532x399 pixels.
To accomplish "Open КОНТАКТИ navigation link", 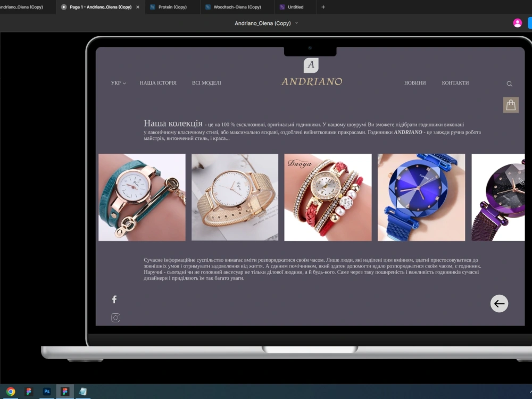I will coord(455,83).
